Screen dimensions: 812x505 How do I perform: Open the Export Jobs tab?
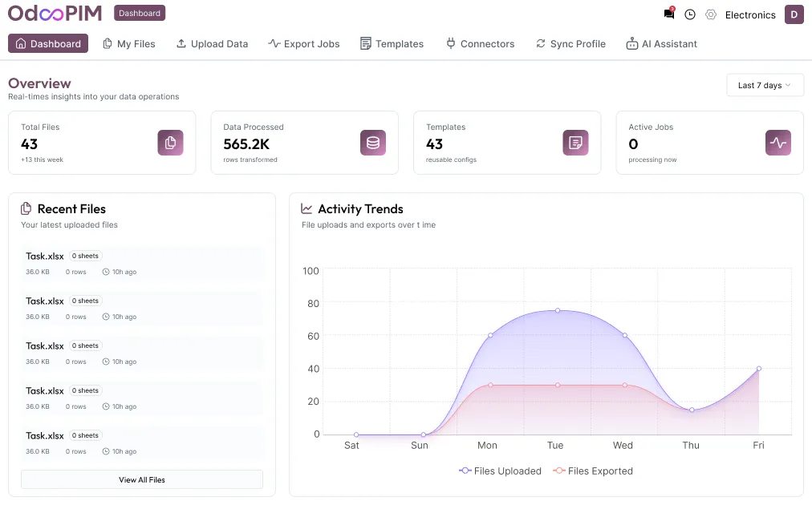pyautogui.click(x=304, y=44)
